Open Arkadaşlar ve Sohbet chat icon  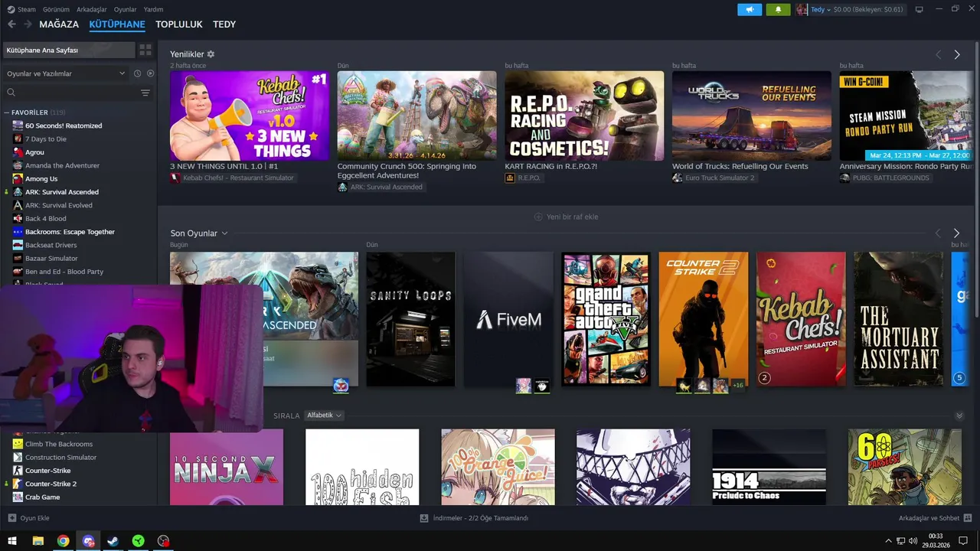click(x=968, y=518)
